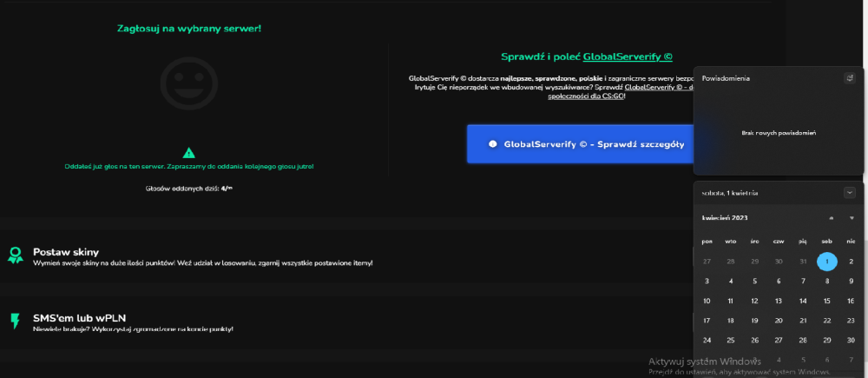Click the śro weekday header in calendar

coord(754,241)
